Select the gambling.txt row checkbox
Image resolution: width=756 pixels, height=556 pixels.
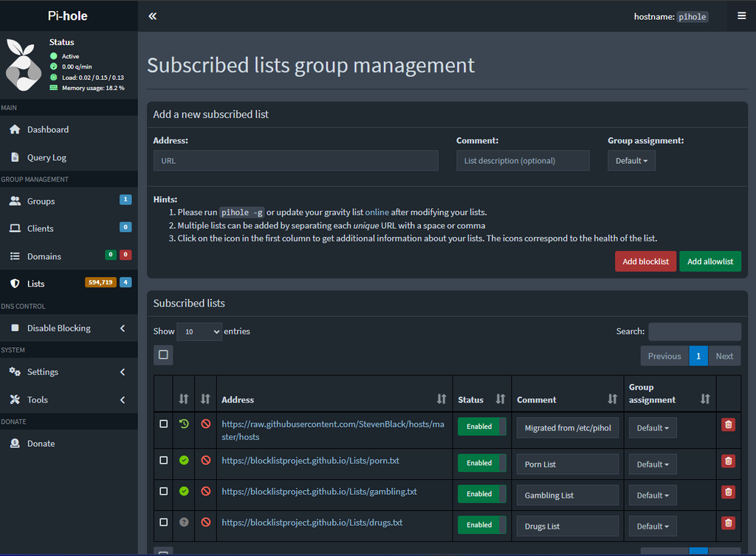(x=163, y=491)
